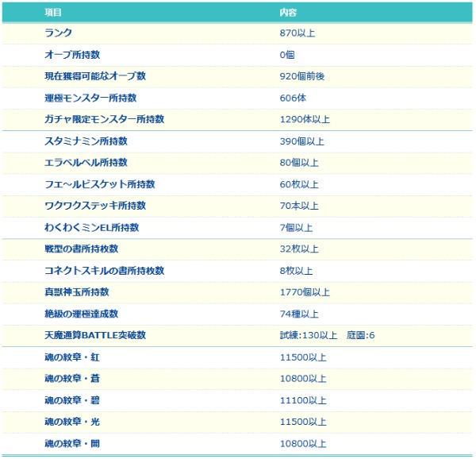Select the エラベルベル所持数 label

(86, 163)
